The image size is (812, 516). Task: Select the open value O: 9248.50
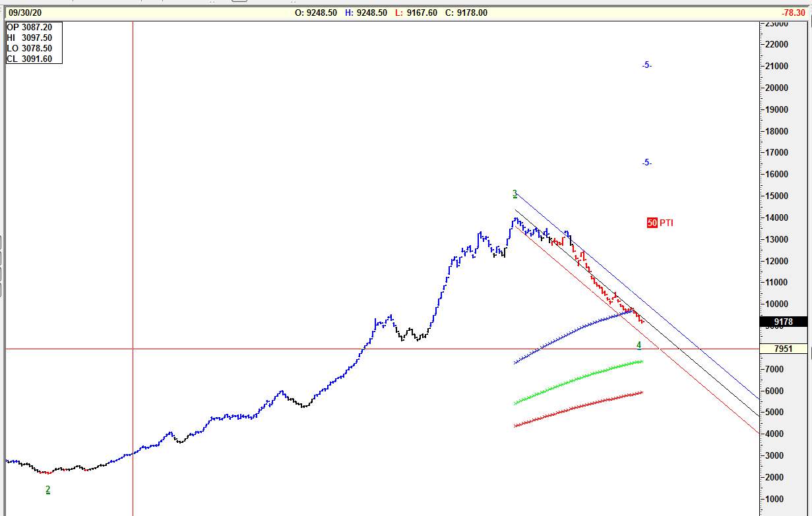[x=315, y=13]
